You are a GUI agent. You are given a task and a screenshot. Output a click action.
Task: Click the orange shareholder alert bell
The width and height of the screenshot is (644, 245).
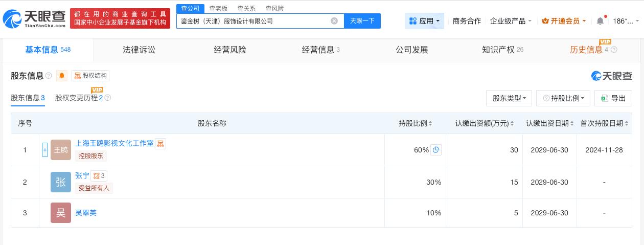(x=62, y=76)
